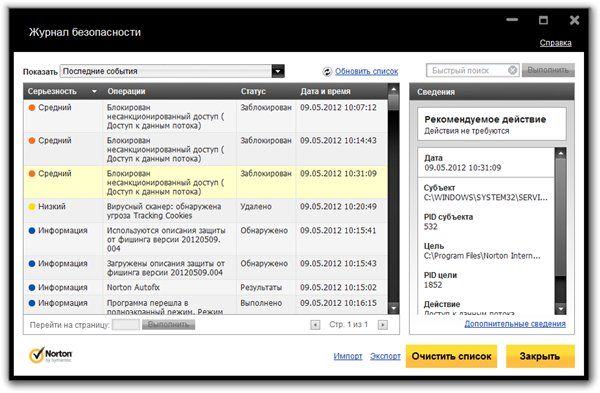600x393 pixels.
Task: Select the Загружены описания защиты от фишинга event
Action: [206, 268]
